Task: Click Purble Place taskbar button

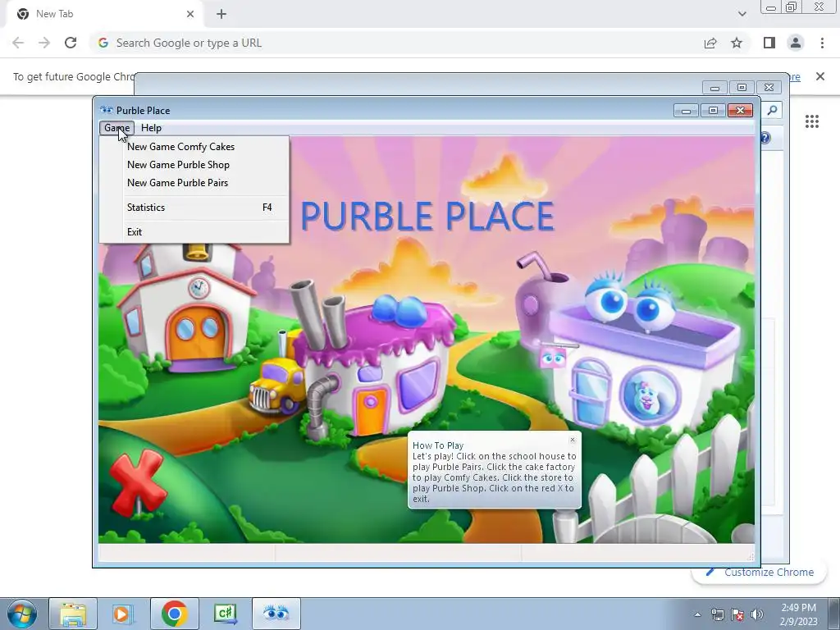Action: (x=276, y=614)
